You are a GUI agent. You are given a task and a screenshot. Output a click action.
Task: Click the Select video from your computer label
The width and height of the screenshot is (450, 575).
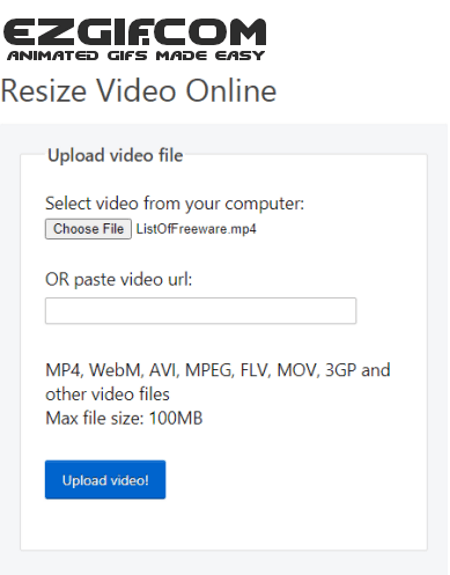[x=175, y=204]
